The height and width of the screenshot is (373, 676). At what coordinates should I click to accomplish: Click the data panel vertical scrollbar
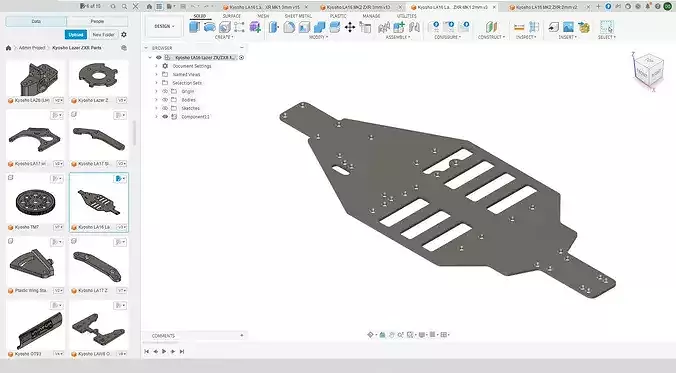click(135, 133)
